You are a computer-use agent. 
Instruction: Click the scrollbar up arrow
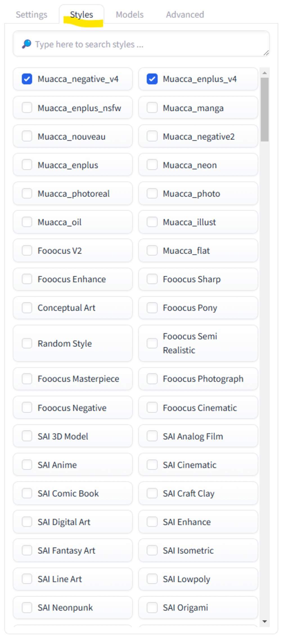[x=264, y=73]
